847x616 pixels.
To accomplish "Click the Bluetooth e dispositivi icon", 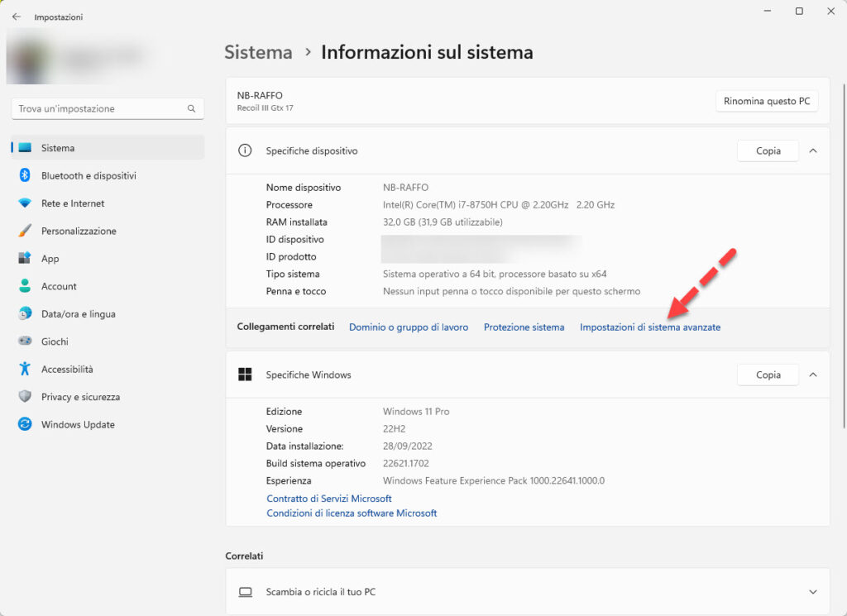I will coord(25,175).
